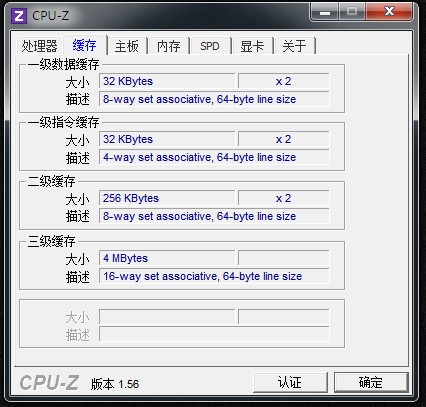The height and width of the screenshot is (407, 426).
Task: Switch to the 处理器 tab
Action: click(x=39, y=46)
